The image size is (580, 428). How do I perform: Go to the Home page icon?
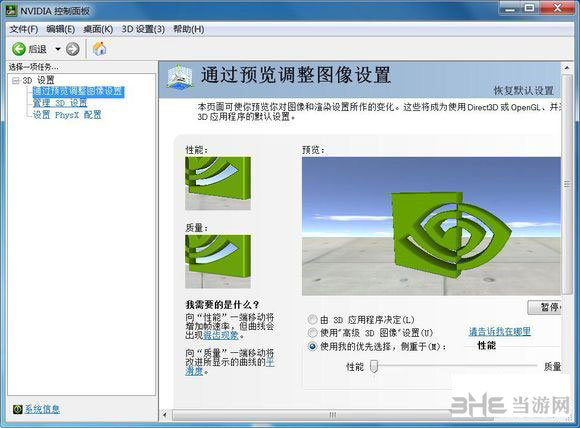point(99,48)
